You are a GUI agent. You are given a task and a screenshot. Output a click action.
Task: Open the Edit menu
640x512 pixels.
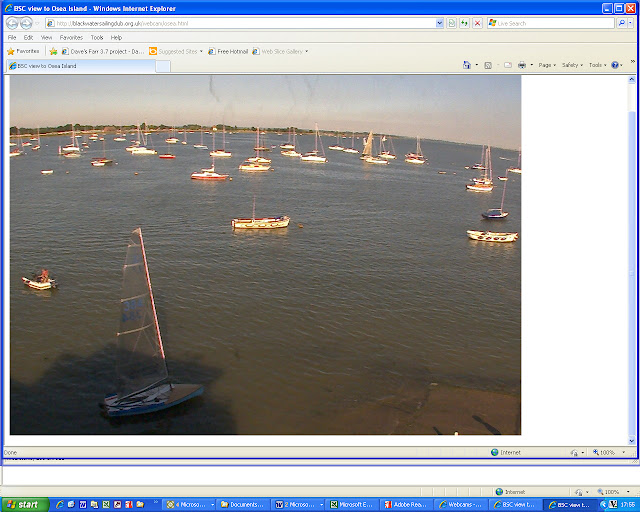click(28, 38)
